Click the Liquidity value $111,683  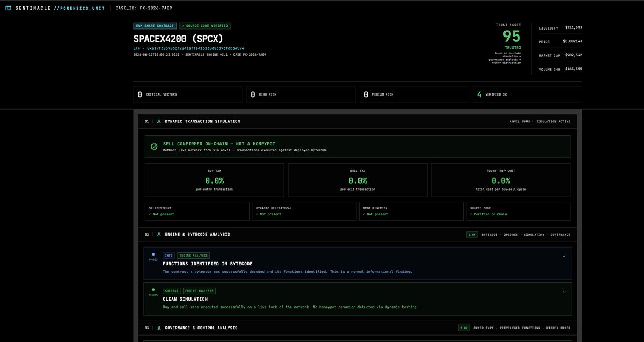point(574,27)
